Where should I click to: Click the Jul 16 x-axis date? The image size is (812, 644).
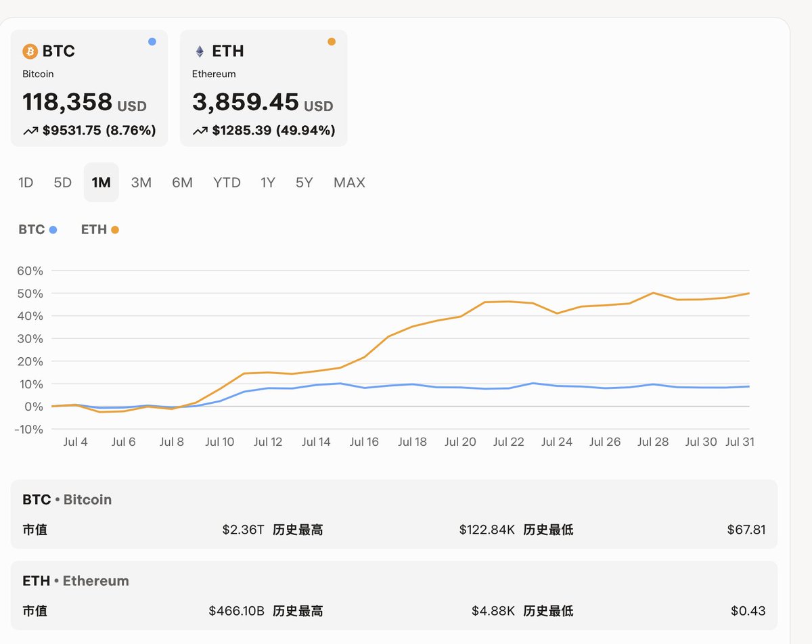(364, 442)
